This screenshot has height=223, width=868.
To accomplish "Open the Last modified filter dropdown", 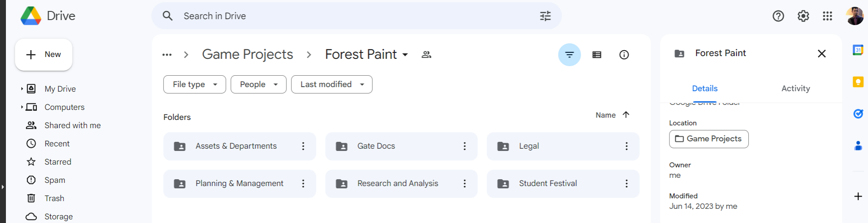I will point(332,84).
